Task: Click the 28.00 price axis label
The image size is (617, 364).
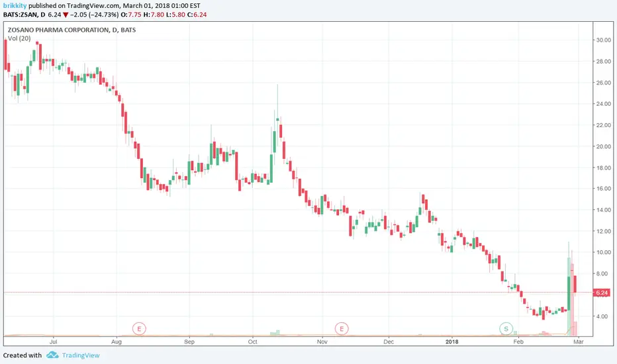Action: 604,62
